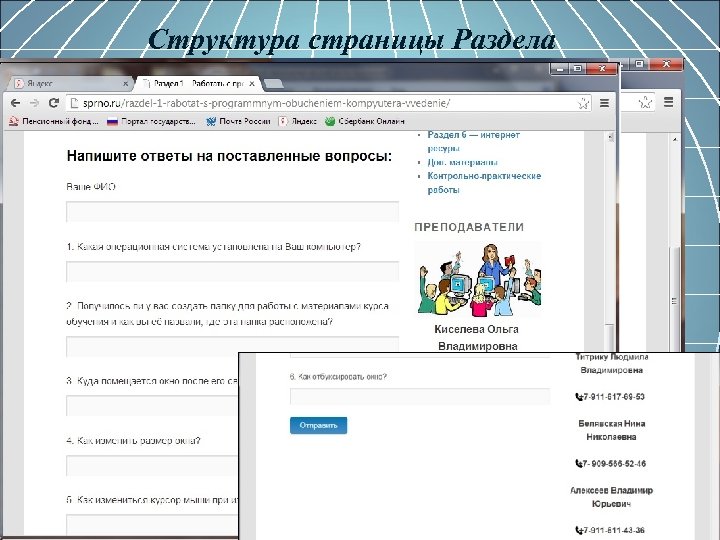This screenshot has width=720, height=540.
Task: Click the ПРЕПОДАВАТЕЛИ heading
Action: click(469, 227)
